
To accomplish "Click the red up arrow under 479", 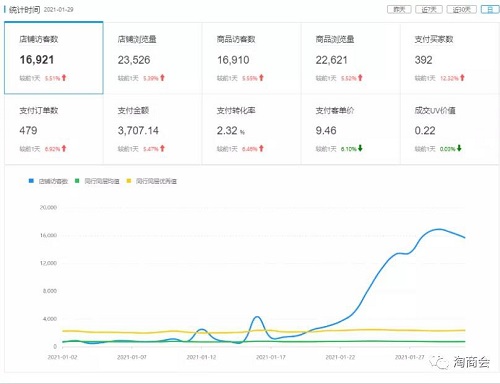I will coord(64,148).
